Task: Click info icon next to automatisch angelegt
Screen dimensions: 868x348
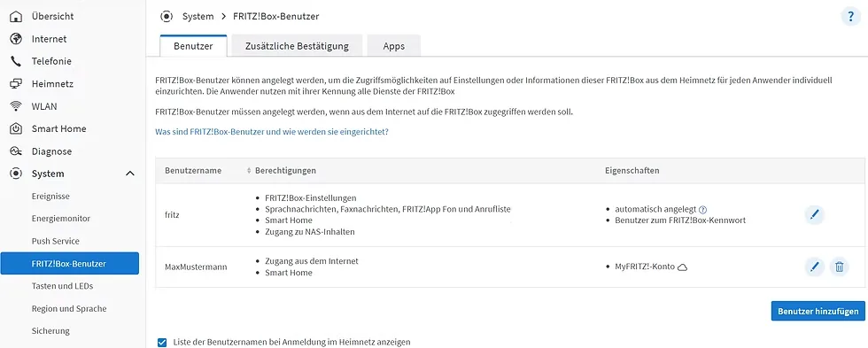Action: pos(703,210)
